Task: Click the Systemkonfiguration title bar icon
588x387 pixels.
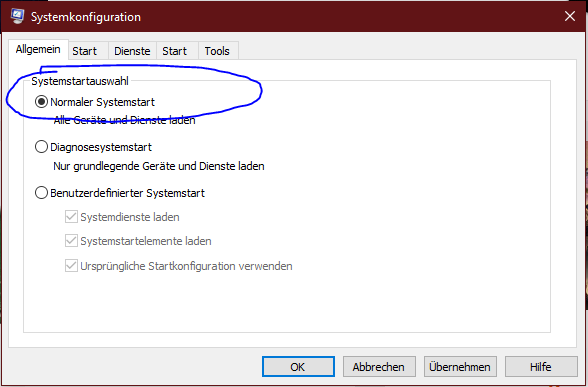Action: pos(17,16)
